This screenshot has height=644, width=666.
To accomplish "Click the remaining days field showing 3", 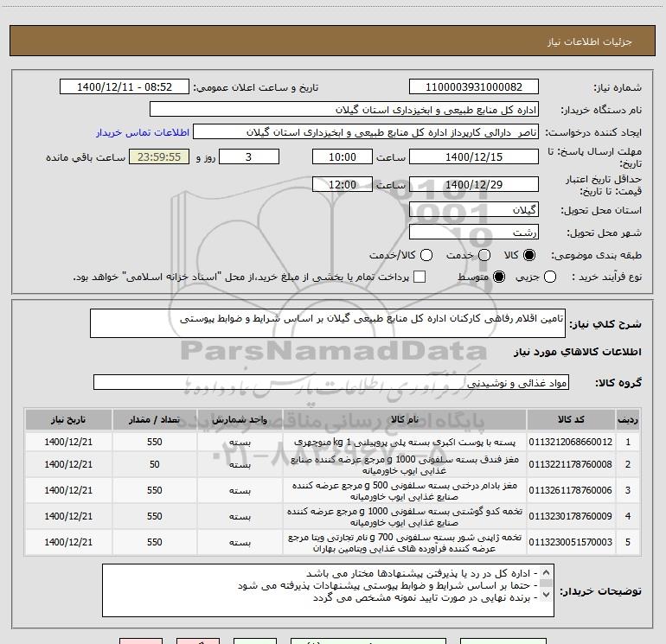I will [249, 156].
